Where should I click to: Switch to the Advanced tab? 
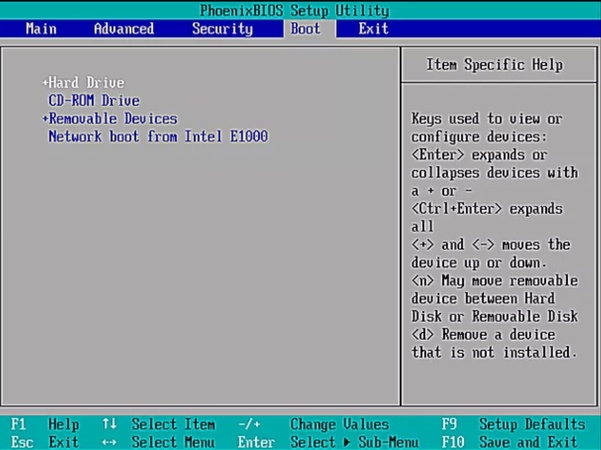[x=124, y=29]
